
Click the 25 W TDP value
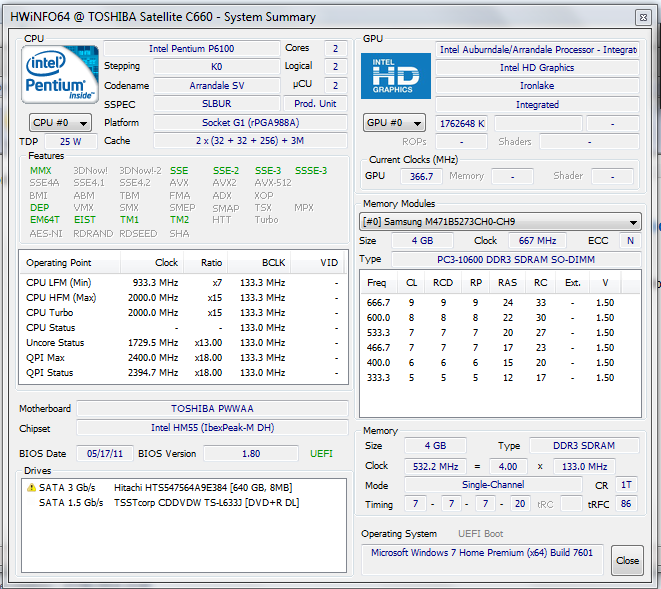point(70,142)
